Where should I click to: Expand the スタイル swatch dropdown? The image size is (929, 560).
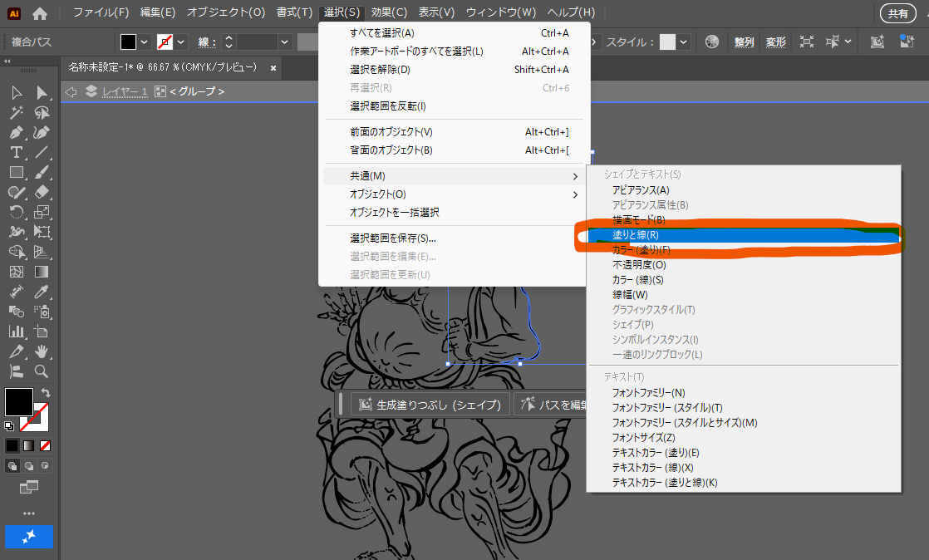click(x=683, y=42)
